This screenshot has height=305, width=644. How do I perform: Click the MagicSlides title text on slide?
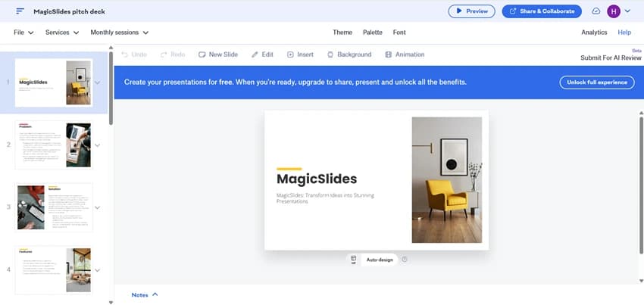pyautogui.click(x=317, y=179)
